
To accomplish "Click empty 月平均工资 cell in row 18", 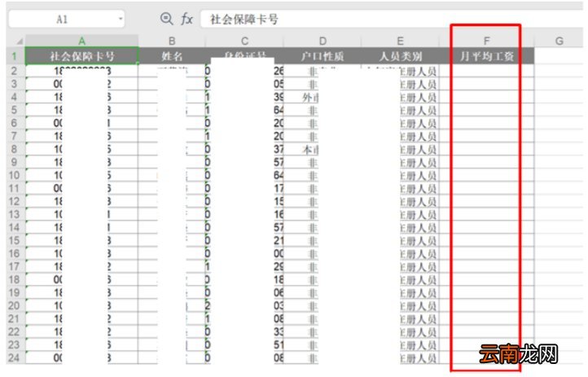I will tap(486, 279).
